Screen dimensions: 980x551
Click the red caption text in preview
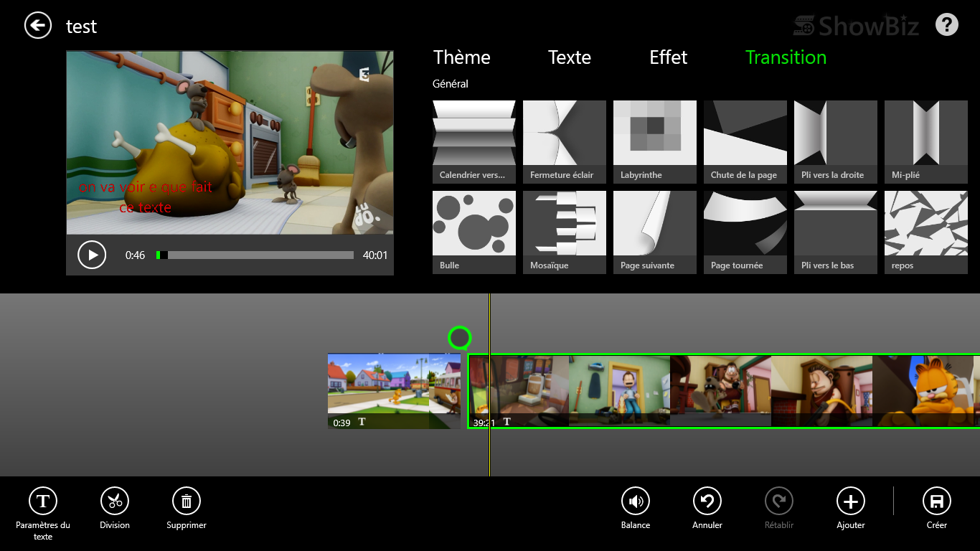(x=146, y=197)
